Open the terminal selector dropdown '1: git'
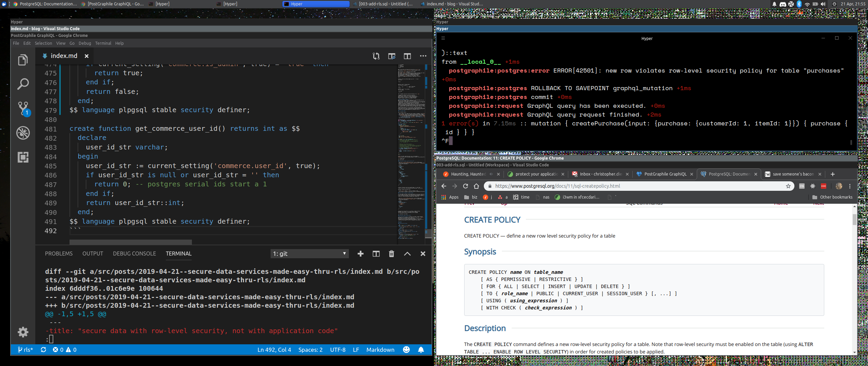Viewport: 868px width, 366px height. (x=309, y=253)
